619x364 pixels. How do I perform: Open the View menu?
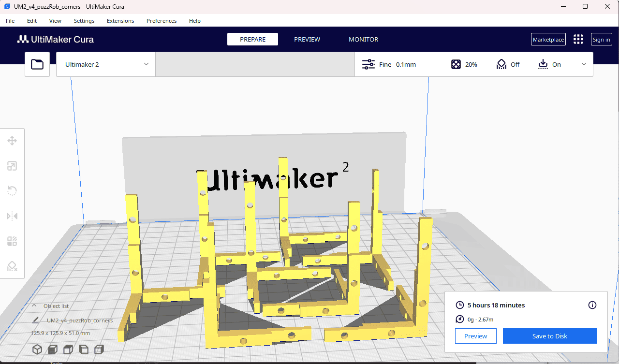pyautogui.click(x=55, y=21)
